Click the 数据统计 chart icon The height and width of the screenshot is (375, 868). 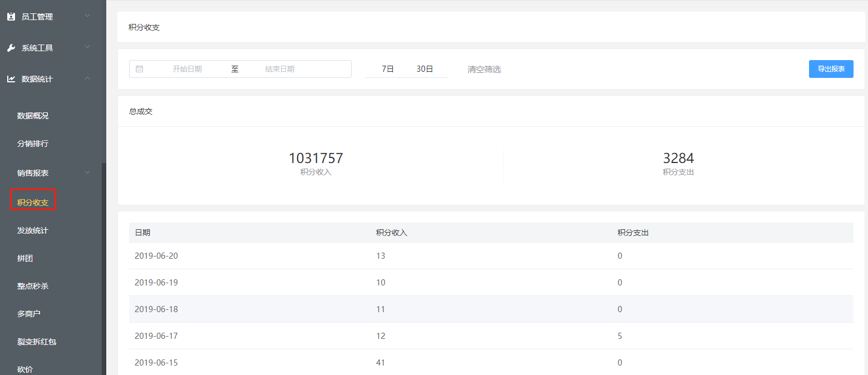point(11,79)
